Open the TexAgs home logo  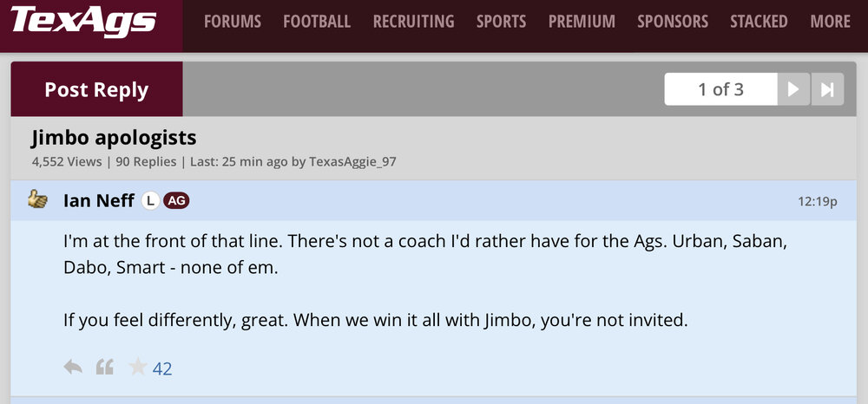(83, 21)
